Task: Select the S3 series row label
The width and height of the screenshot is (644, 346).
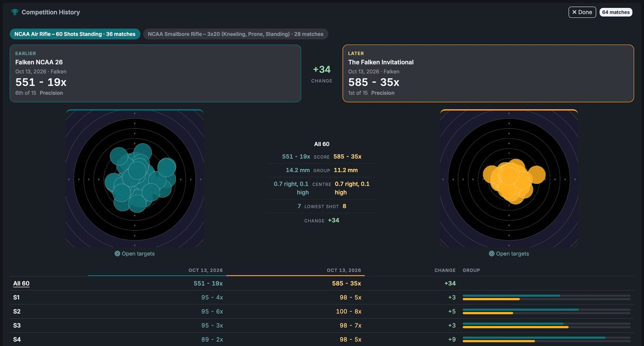Action: coord(17,325)
